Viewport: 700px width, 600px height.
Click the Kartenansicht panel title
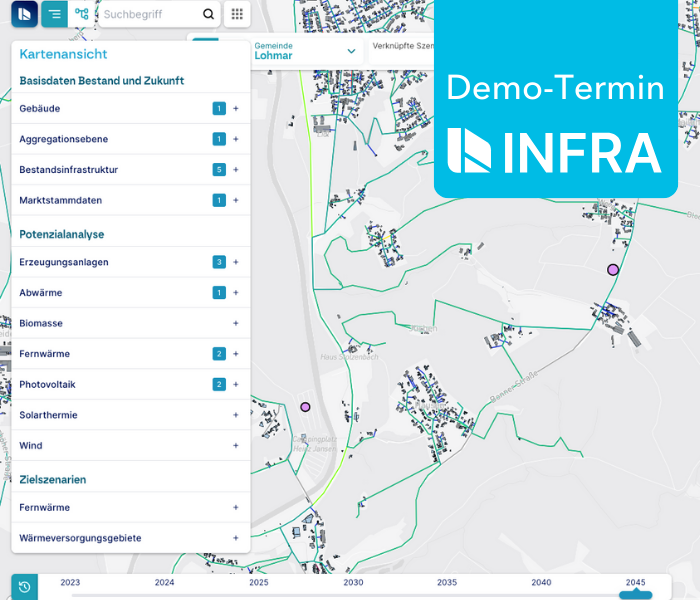pyautogui.click(x=63, y=54)
